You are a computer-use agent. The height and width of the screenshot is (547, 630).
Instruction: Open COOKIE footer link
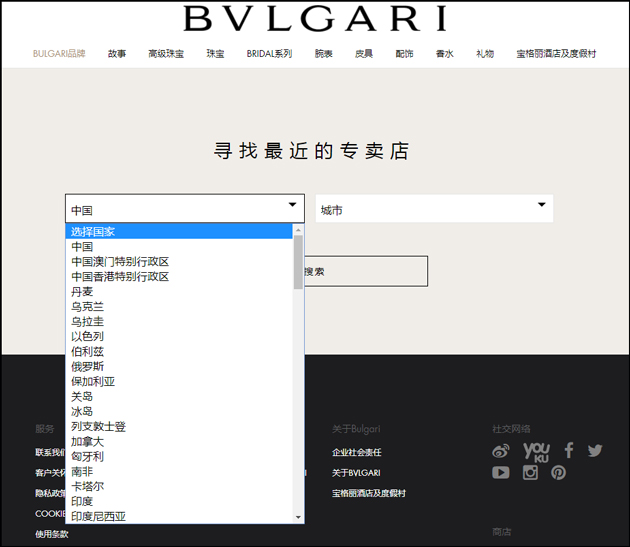coord(50,514)
